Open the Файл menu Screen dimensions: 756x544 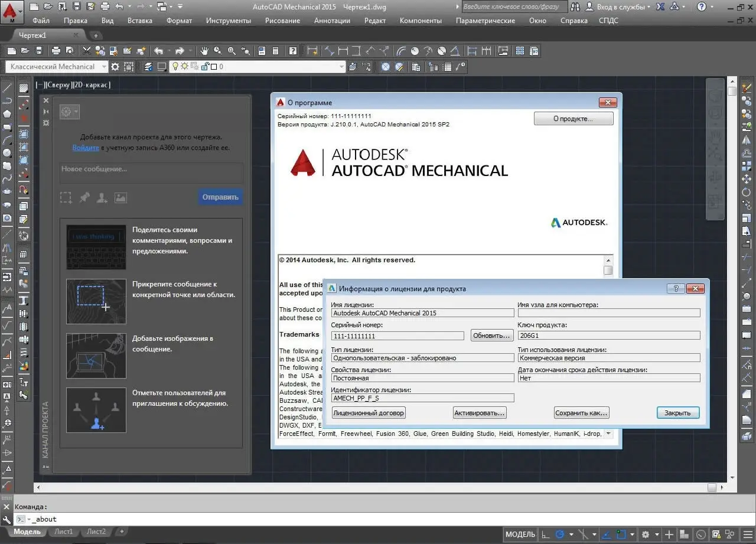(41, 20)
